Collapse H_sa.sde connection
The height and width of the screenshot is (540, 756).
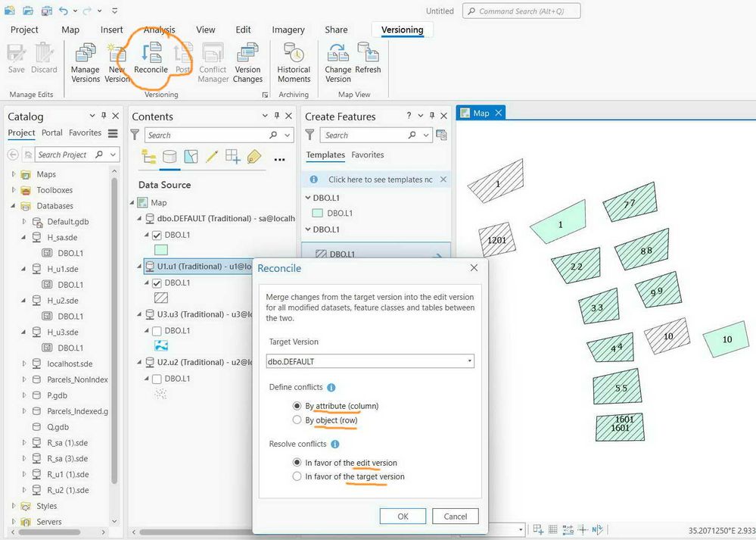(x=23, y=237)
